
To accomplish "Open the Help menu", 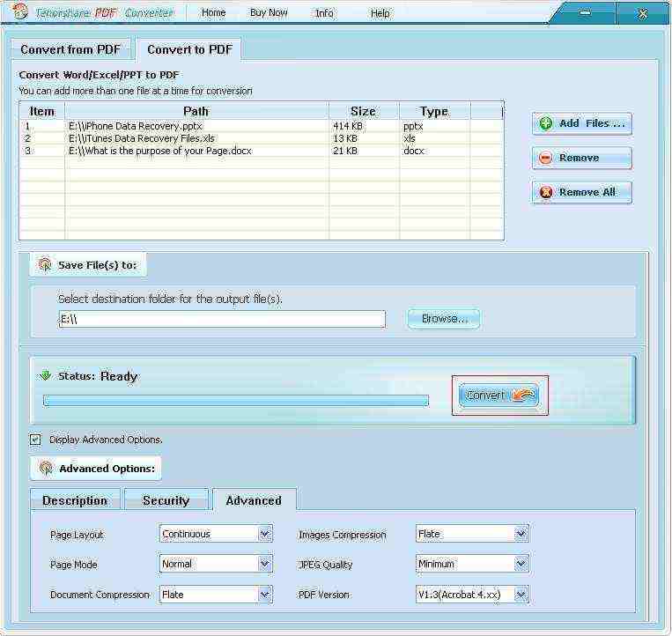I will pos(380,13).
